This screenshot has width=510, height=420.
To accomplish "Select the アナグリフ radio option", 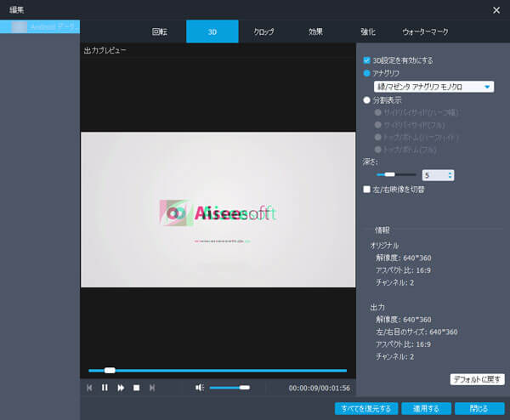I will (x=366, y=73).
